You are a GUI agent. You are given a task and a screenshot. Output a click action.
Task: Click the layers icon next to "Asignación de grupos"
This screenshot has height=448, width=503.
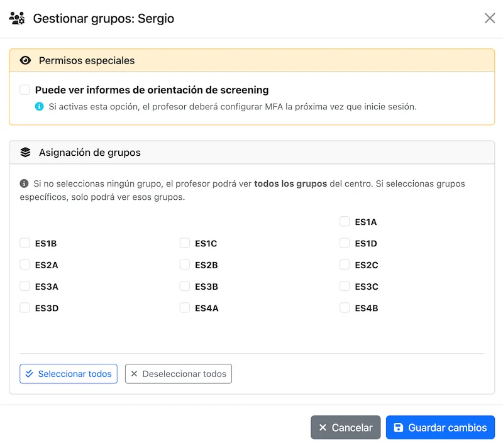[25, 151]
